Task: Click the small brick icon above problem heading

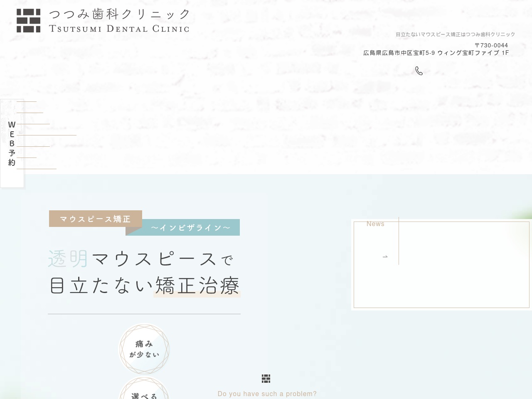Action: click(x=266, y=378)
